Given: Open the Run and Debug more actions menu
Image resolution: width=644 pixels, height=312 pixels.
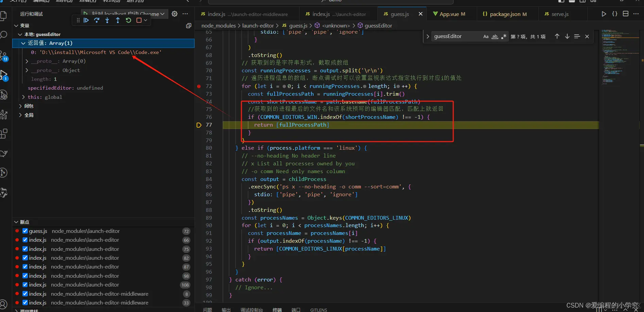Looking at the screenshot, I should pyautogui.click(x=185, y=14).
